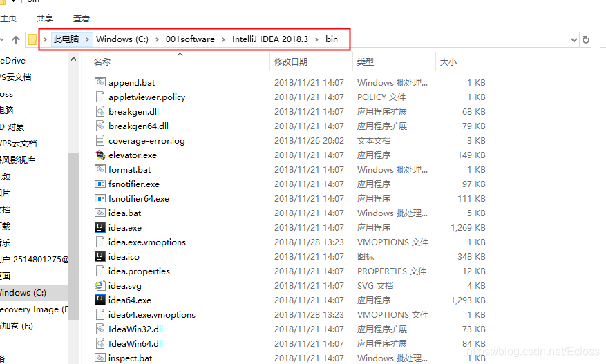Select the file name IdeaWin32.dll
Viewport: 606px width, 364px height.
[x=135, y=329]
